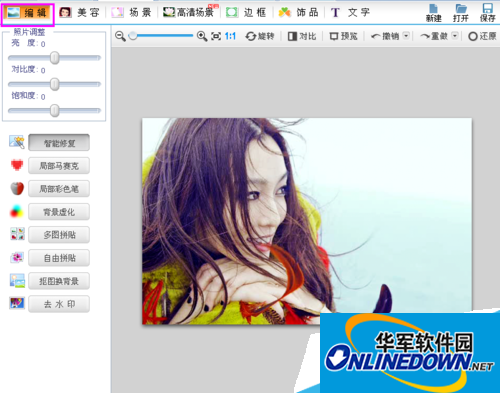Click the 亮度 value 0 label
500x393 pixels.
[x=43, y=44]
